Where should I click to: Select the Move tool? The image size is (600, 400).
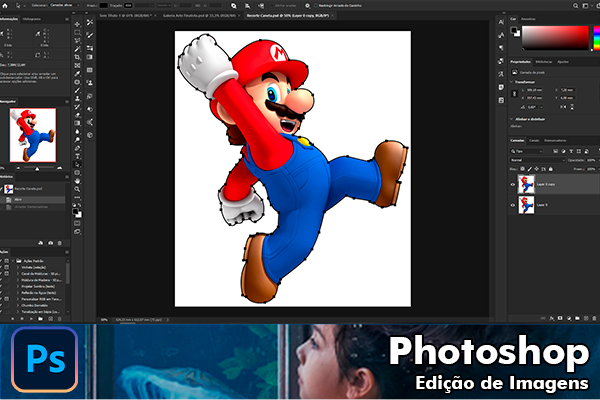(77, 24)
